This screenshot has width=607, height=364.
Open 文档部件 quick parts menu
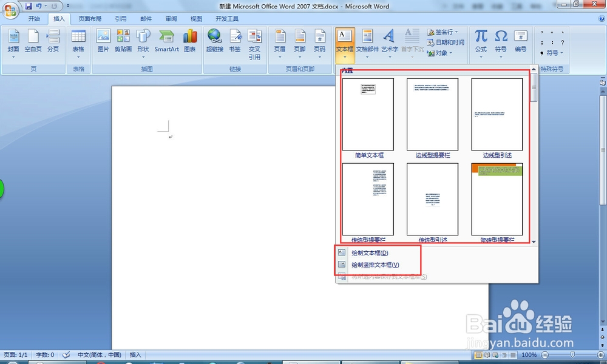(367, 44)
